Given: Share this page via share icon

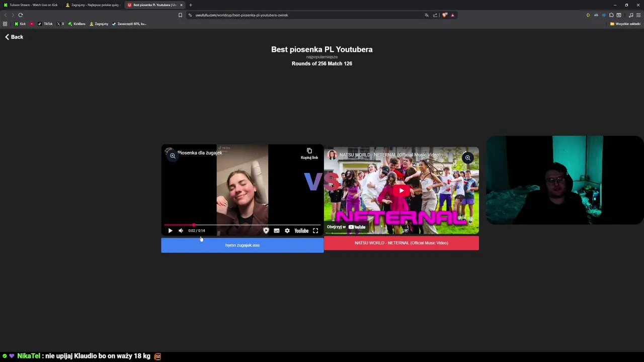Looking at the screenshot, I should (435, 15).
